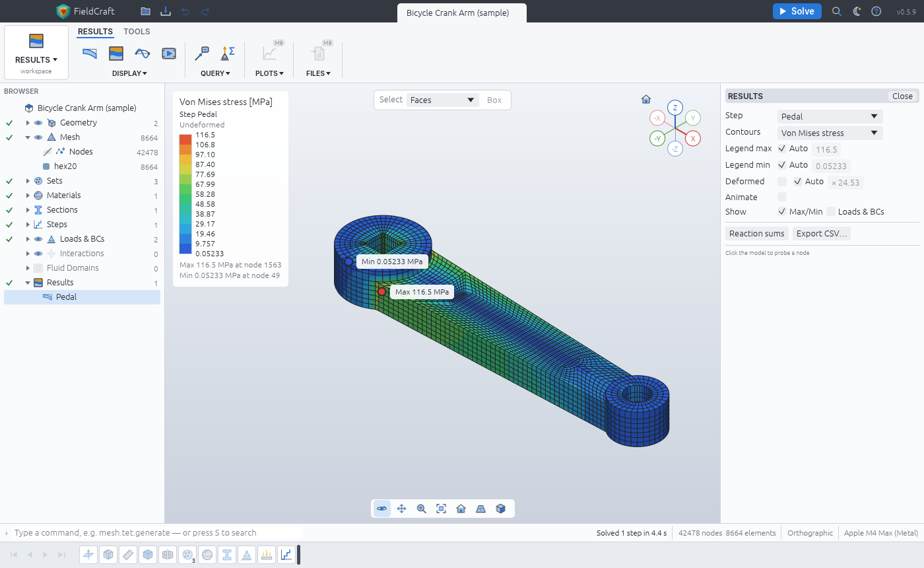Click the Export CSV button

pos(822,234)
